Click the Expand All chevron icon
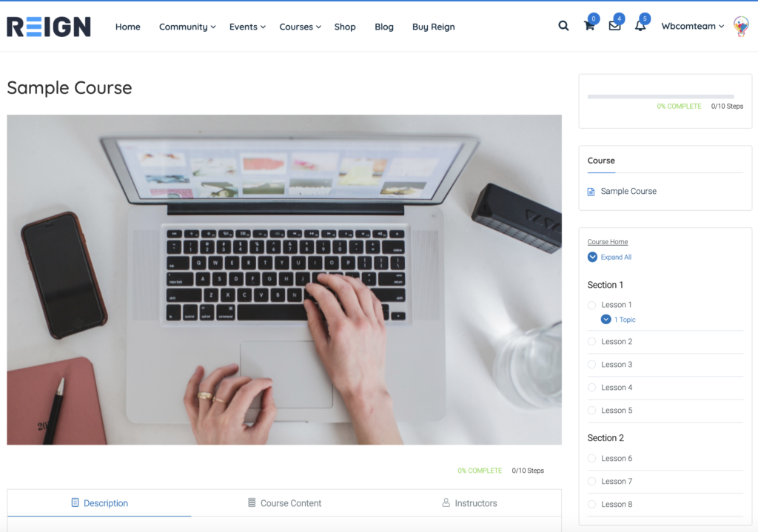The height and width of the screenshot is (532, 758). point(592,257)
